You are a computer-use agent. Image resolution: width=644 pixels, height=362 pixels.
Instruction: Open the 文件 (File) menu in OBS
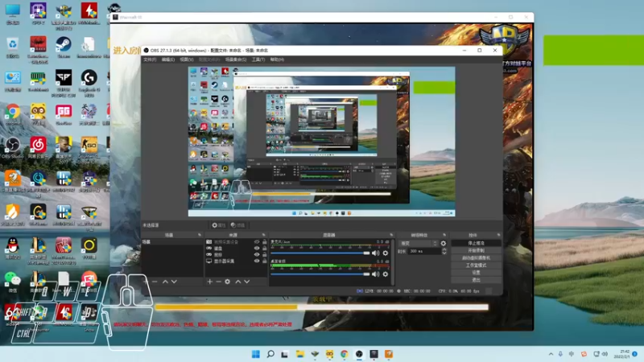tap(150, 60)
